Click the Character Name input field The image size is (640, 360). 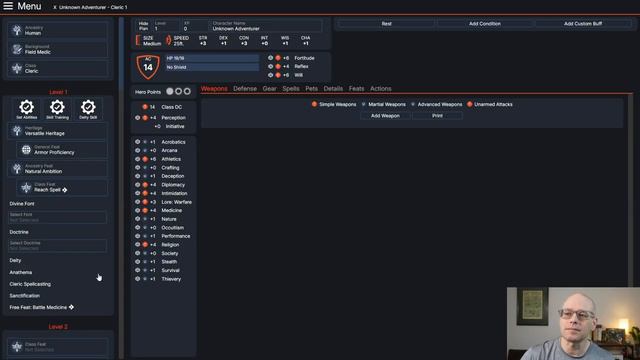click(267, 26)
